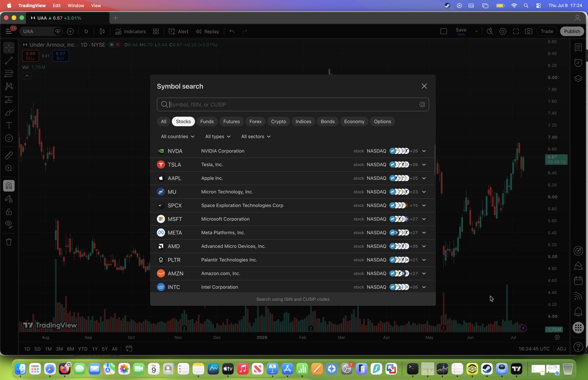
Task: Open the alerts clock icon in right sidebar
Action: click(x=578, y=63)
